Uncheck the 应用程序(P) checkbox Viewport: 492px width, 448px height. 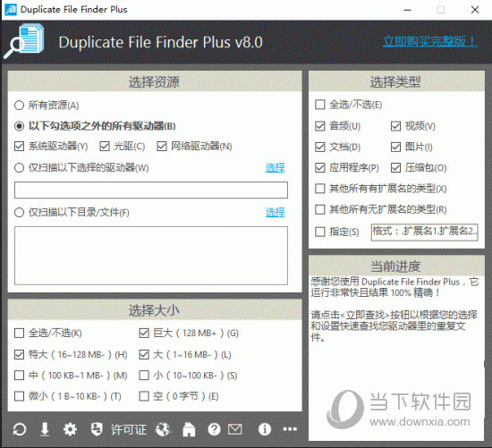pos(319,168)
